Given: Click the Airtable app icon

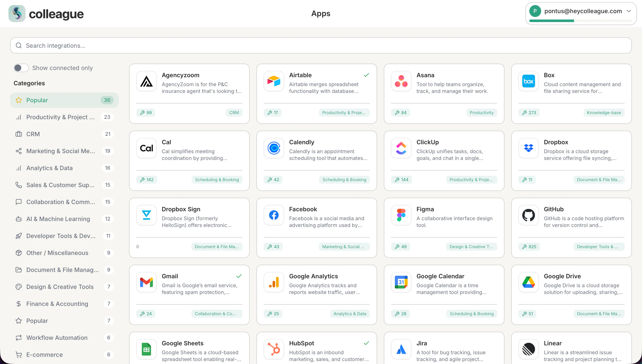Looking at the screenshot, I should (x=274, y=81).
